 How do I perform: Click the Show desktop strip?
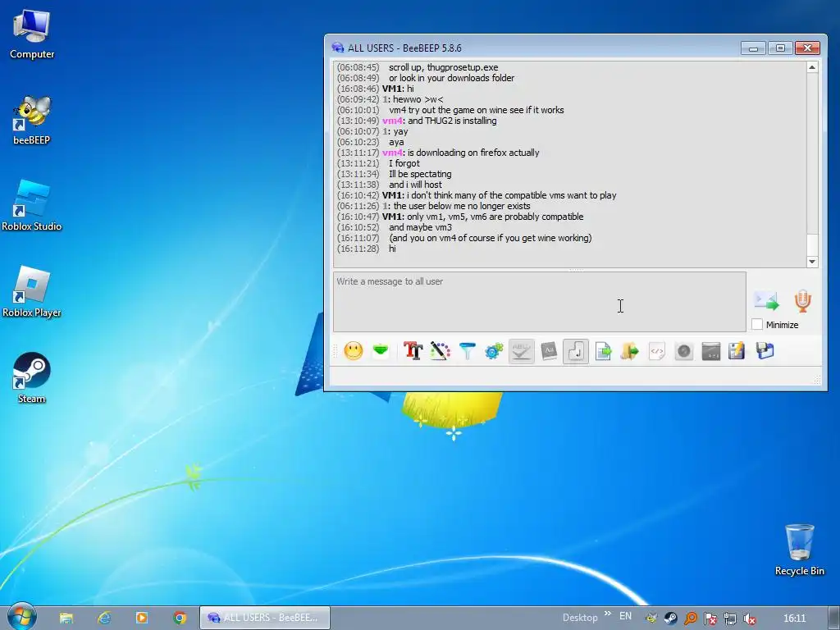click(834, 618)
